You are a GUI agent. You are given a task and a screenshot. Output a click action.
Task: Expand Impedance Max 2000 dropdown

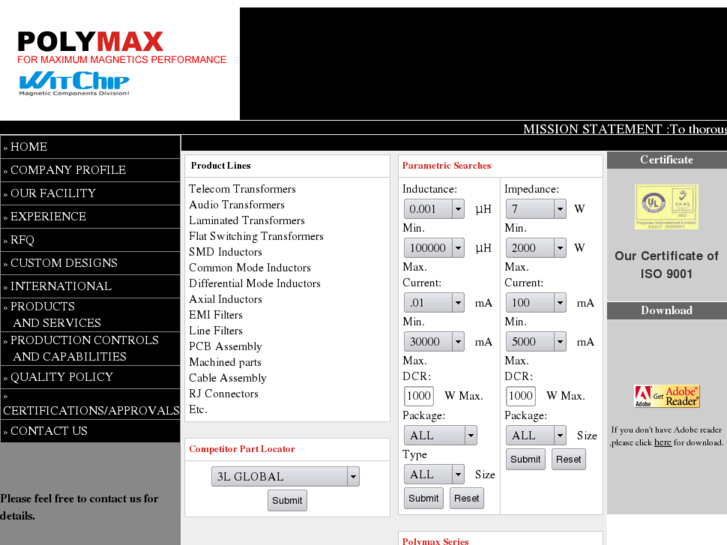tap(536, 248)
